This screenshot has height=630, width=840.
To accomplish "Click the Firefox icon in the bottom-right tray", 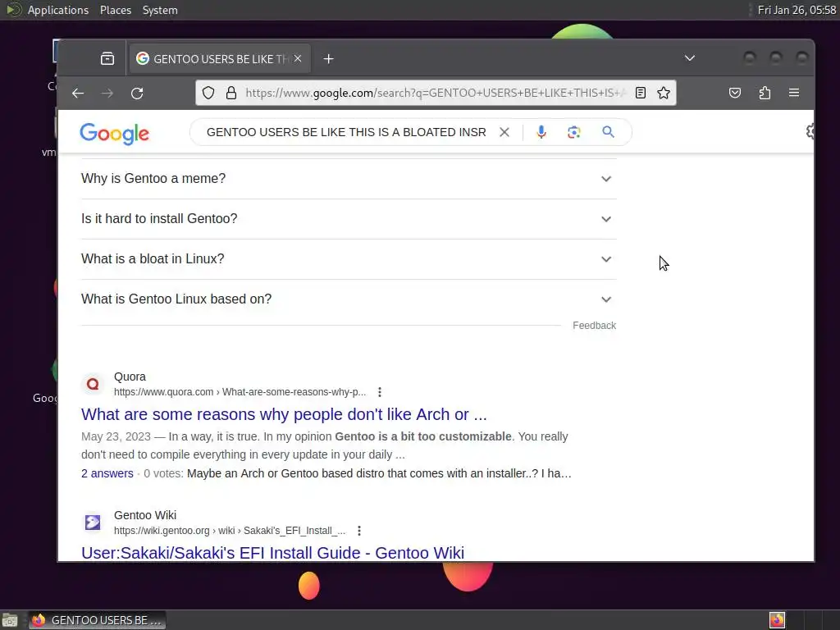I will pyautogui.click(x=778, y=620).
